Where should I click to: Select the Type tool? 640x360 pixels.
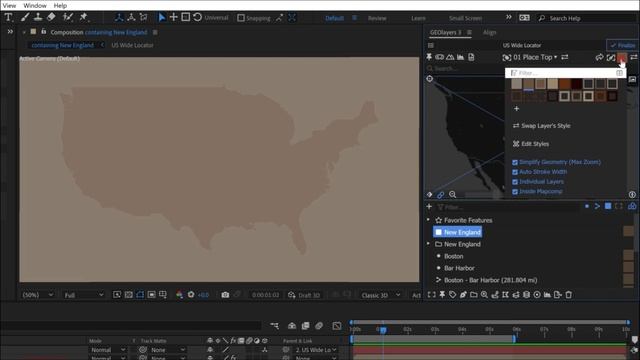tap(8, 17)
